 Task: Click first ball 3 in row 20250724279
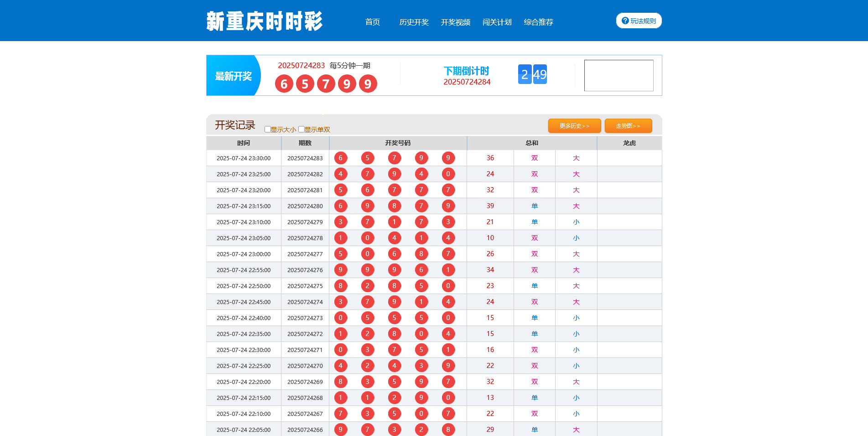pos(341,222)
